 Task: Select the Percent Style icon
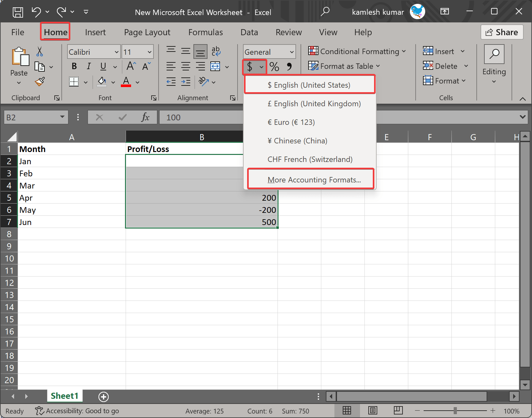point(274,67)
